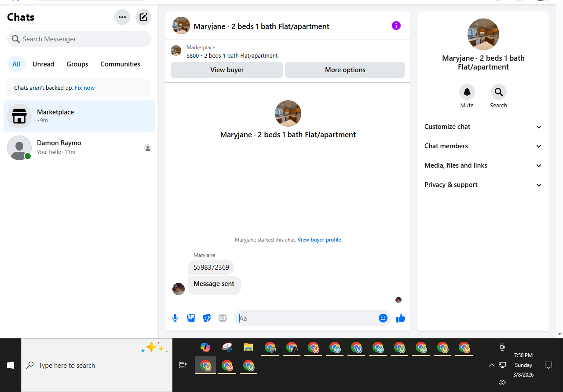Open Snipping Tool from the taskbar
Image resolution: width=563 pixels, height=392 pixels.
[227, 347]
